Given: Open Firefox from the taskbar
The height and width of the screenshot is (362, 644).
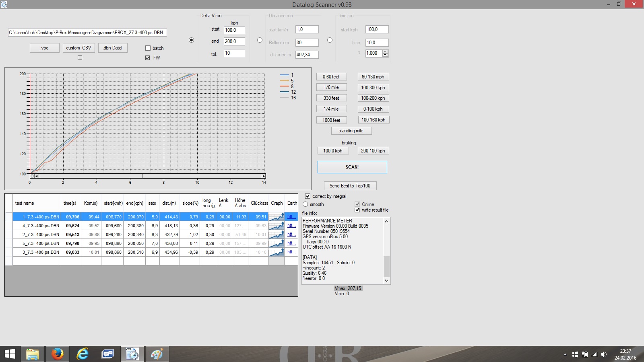Looking at the screenshot, I should 57,354.
